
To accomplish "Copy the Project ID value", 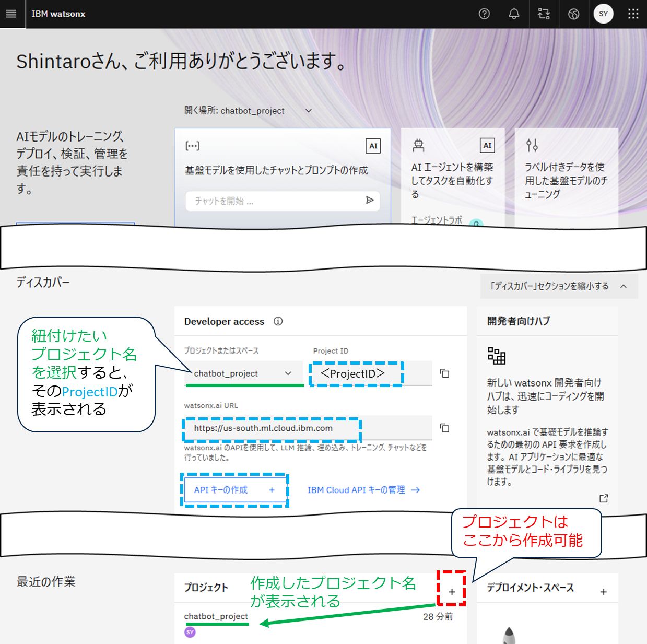I will [x=444, y=373].
